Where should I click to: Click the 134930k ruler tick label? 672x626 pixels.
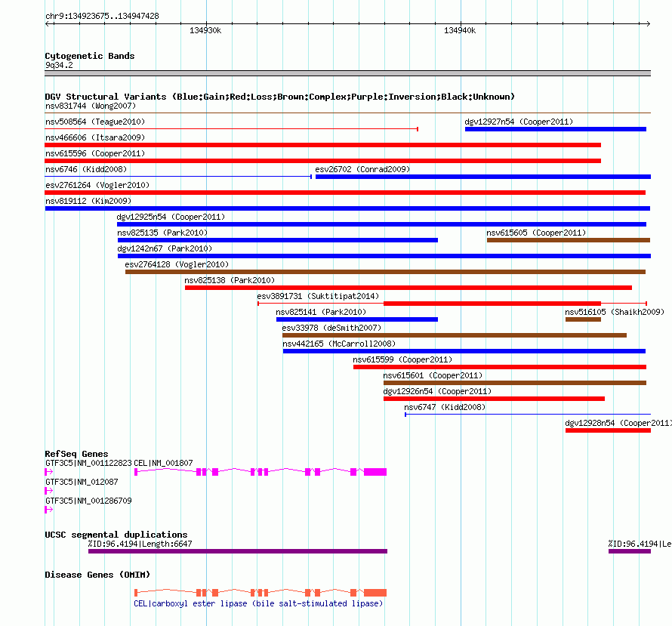[205, 30]
